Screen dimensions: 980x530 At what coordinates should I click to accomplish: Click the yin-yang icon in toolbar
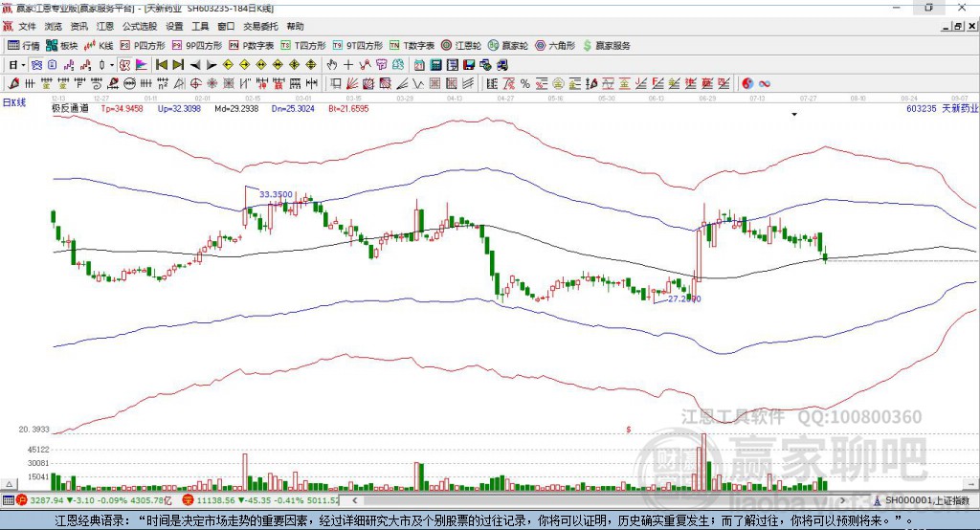pos(747,84)
